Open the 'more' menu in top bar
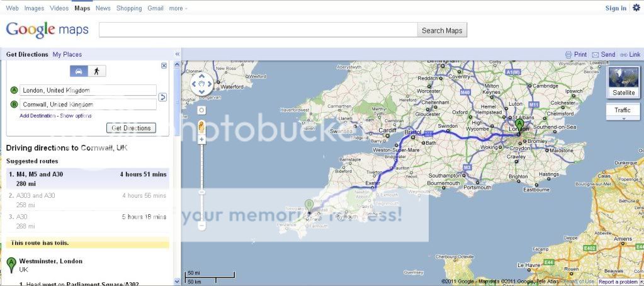 pos(178,8)
